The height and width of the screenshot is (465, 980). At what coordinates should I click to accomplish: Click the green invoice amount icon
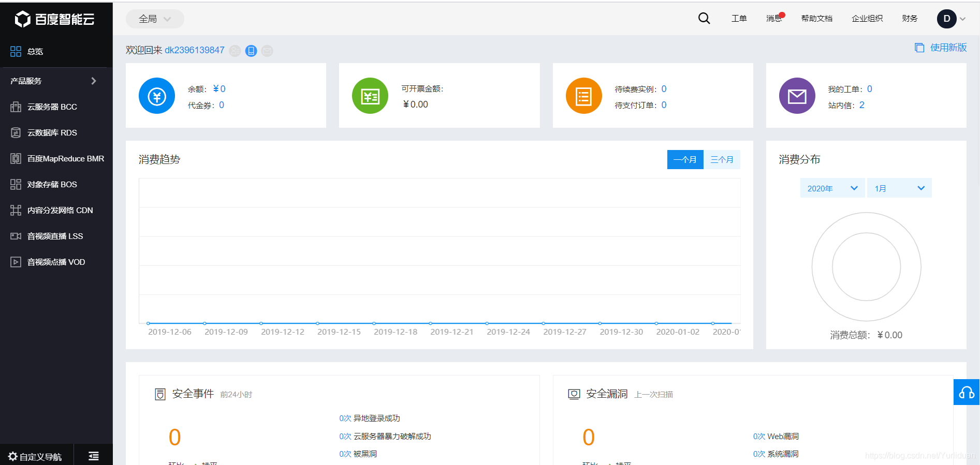(370, 96)
